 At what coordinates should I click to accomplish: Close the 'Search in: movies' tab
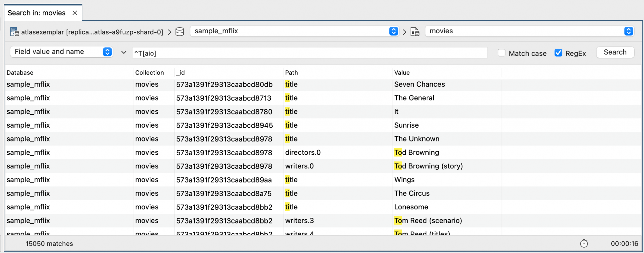click(75, 13)
